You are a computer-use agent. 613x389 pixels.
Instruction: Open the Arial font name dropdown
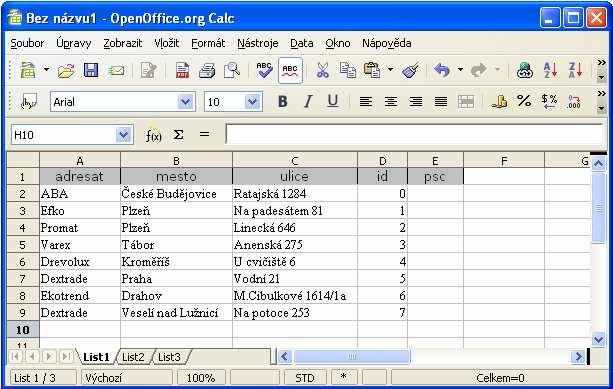click(185, 102)
